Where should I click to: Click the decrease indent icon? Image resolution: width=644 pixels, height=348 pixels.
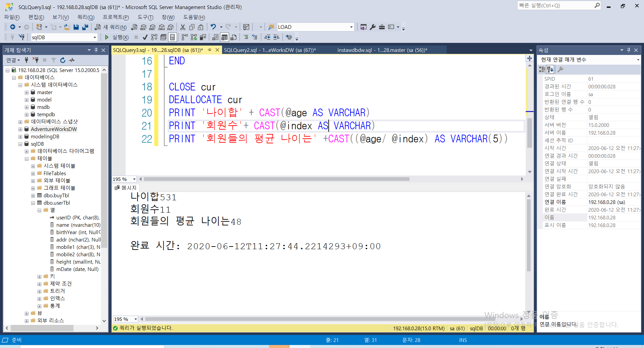tap(267, 37)
